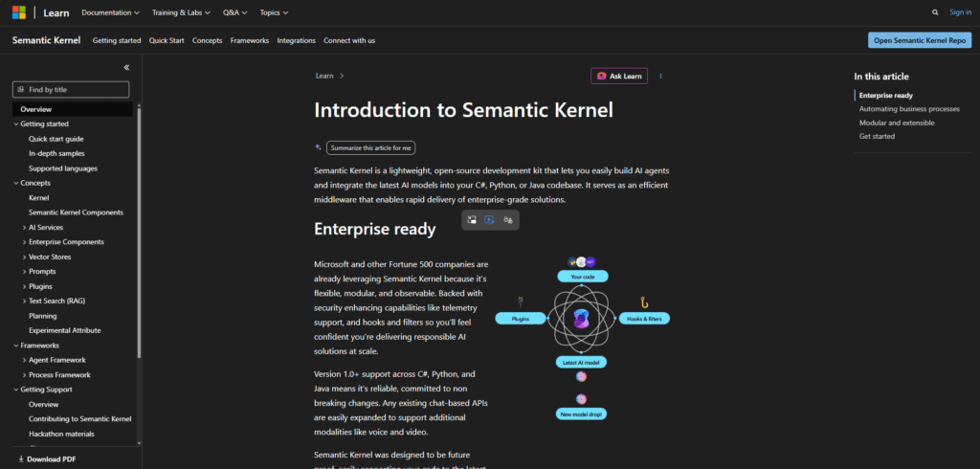Click the Python logo above Your code
The image size is (980, 469).
(x=572, y=261)
